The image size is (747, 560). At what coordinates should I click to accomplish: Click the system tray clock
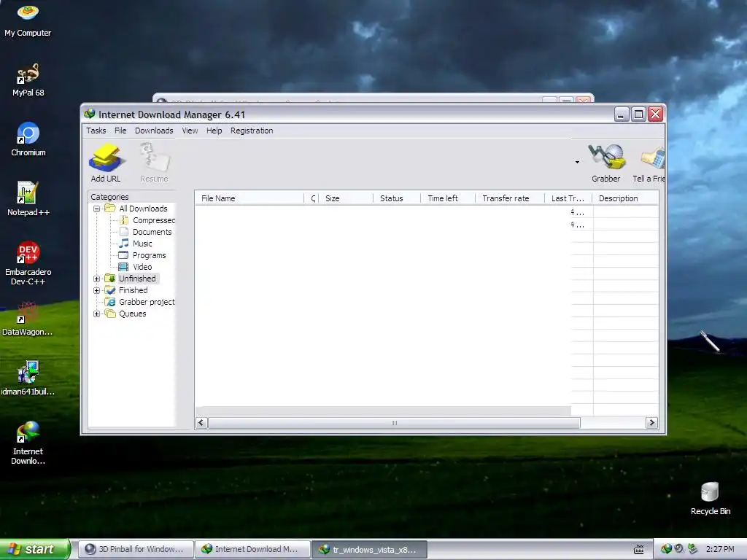(x=720, y=549)
